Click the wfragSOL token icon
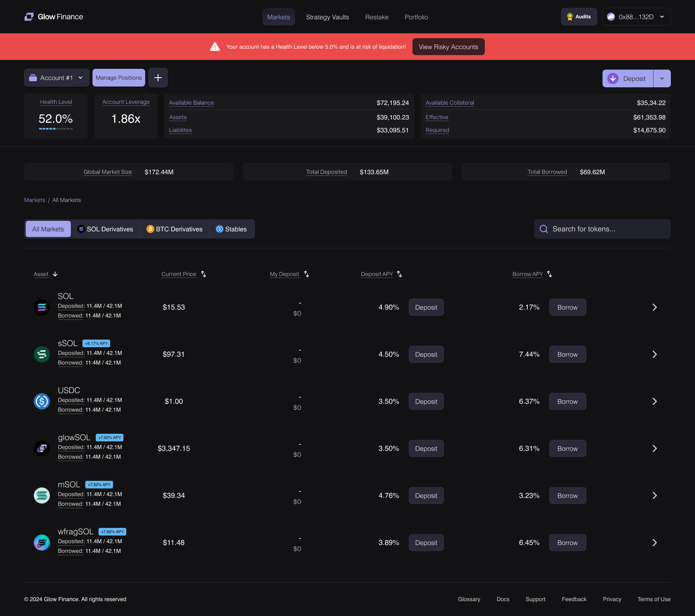Screen dimensions: 695x616 click(x=42, y=543)
